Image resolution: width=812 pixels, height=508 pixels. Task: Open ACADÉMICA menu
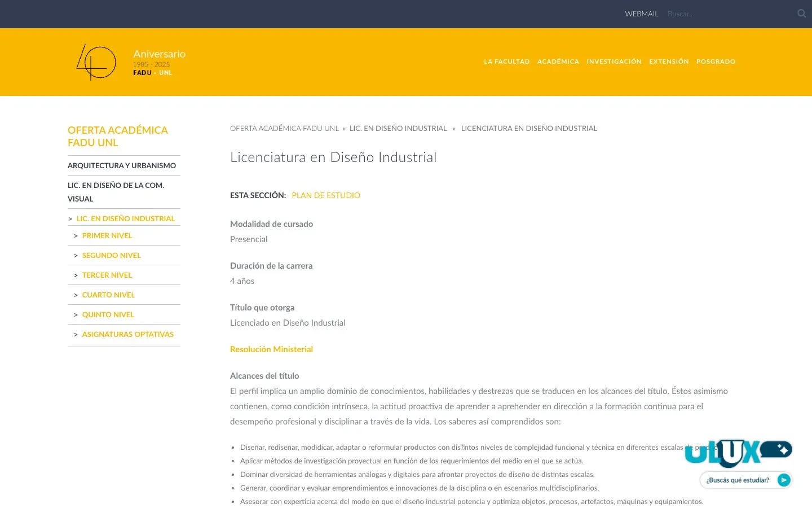point(558,62)
